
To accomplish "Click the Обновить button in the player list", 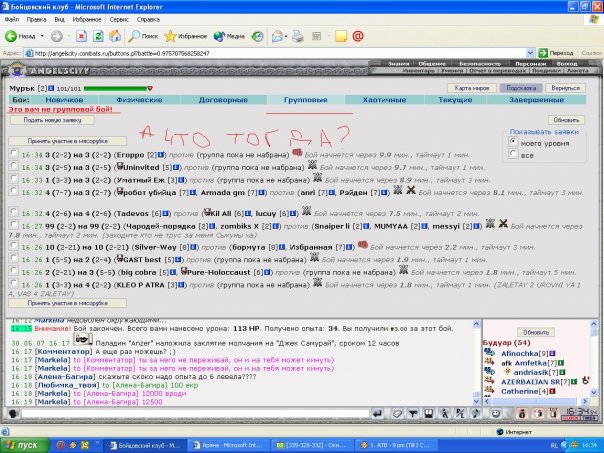I will (536, 332).
